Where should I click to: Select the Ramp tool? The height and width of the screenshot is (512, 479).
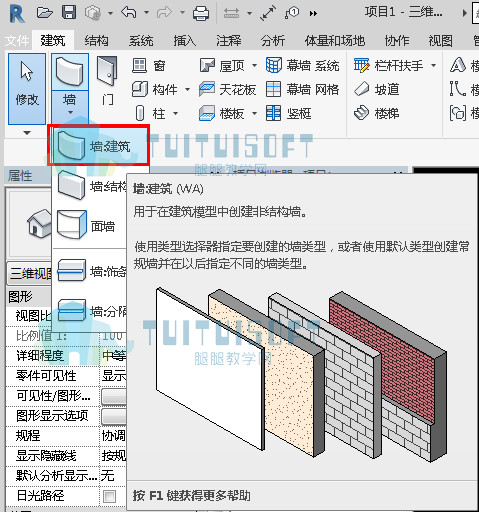pos(377,89)
